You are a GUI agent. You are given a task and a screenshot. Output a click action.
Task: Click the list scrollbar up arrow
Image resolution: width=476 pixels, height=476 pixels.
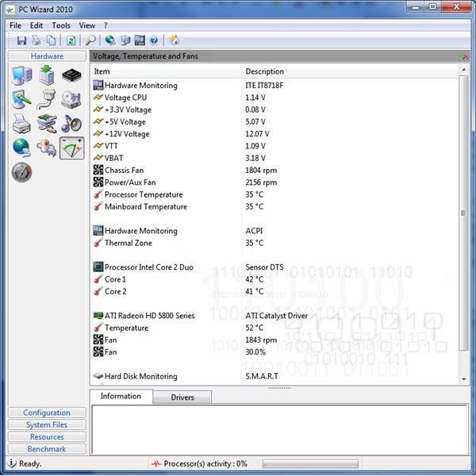(x=463, y=70)
